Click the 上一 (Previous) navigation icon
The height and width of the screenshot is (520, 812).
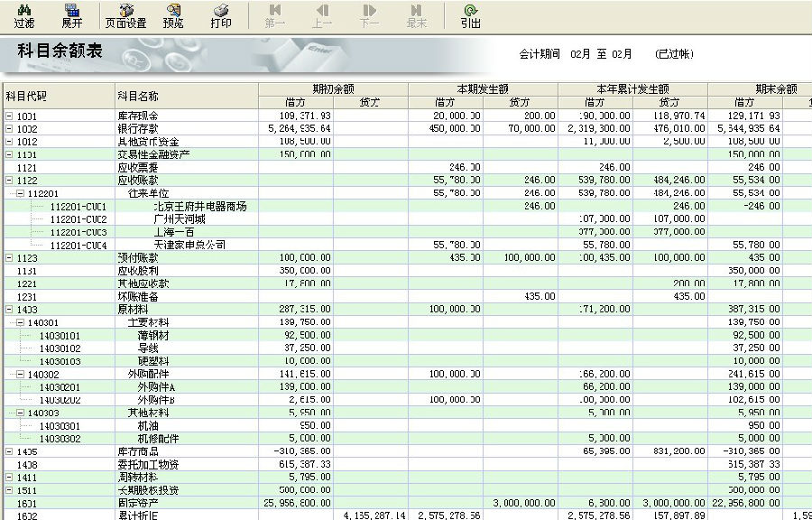[x=322, y=15]
